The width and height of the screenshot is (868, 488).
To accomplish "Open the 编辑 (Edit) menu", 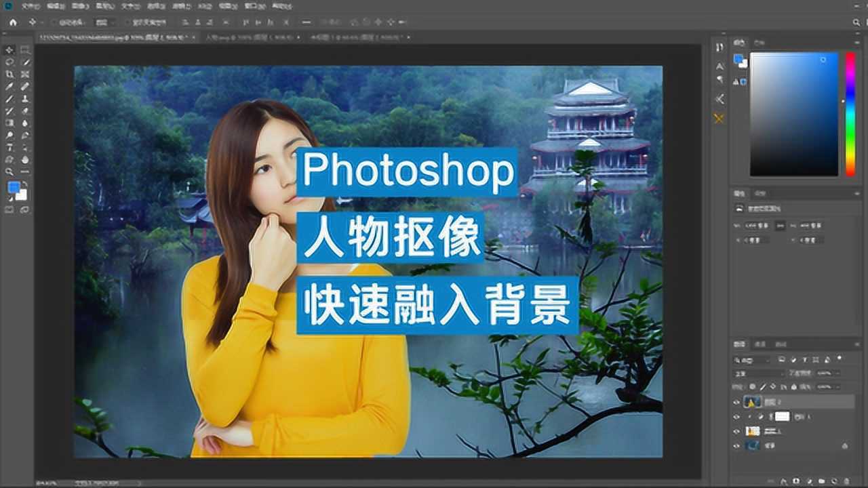I will 56,6.
